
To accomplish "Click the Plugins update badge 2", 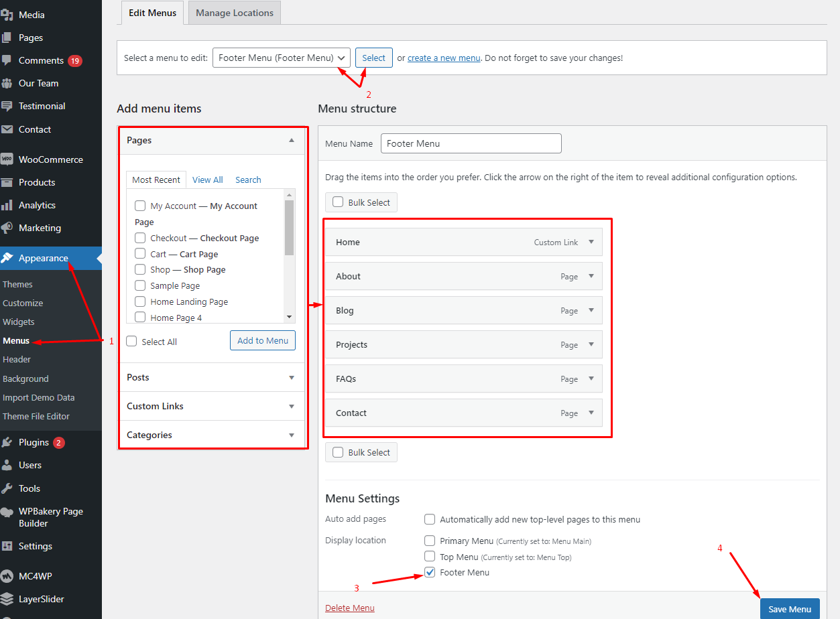I will click(x=59, y=443).
